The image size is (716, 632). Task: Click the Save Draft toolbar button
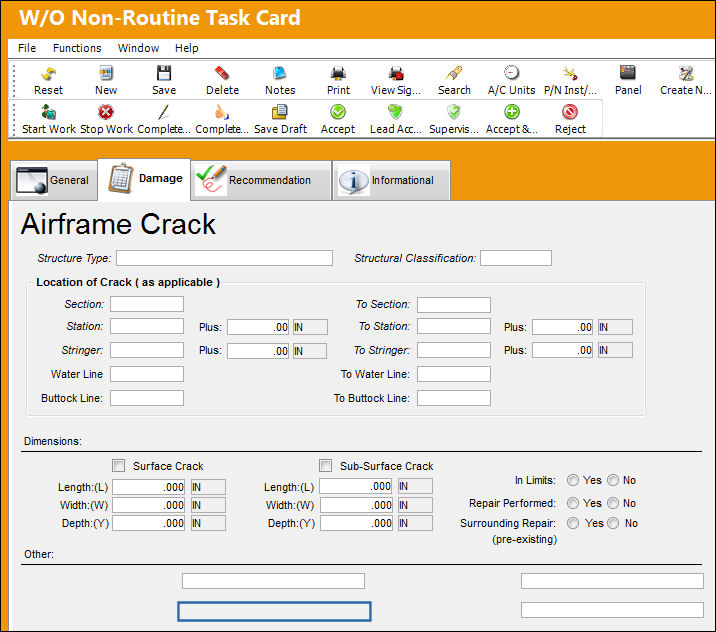point(280,119)
